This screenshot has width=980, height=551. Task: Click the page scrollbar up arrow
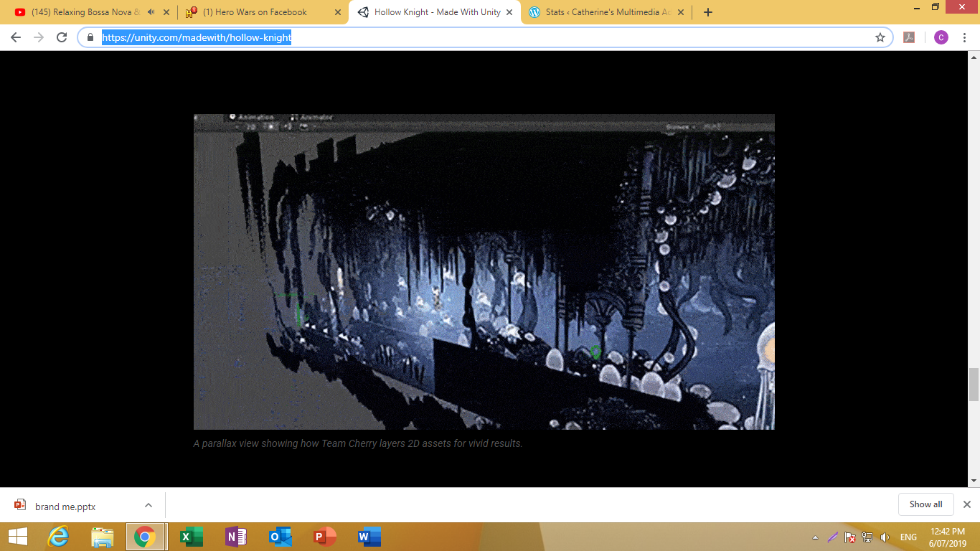[x=974, y=57]
